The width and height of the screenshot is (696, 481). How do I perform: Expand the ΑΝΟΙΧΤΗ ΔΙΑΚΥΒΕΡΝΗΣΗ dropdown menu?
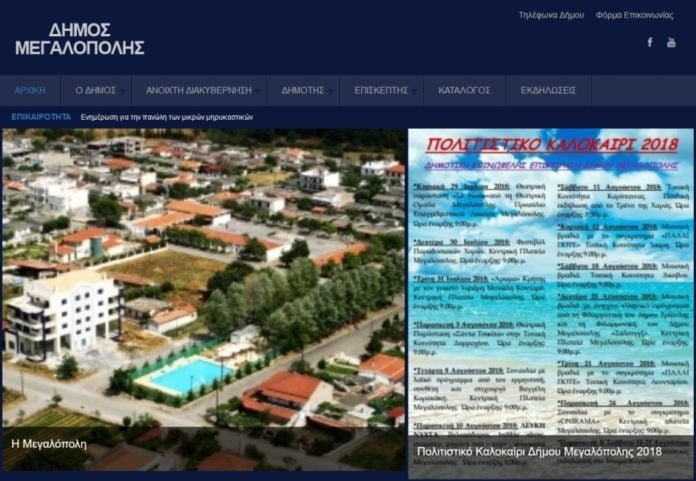pyautogui.click(x=199, y=90)
